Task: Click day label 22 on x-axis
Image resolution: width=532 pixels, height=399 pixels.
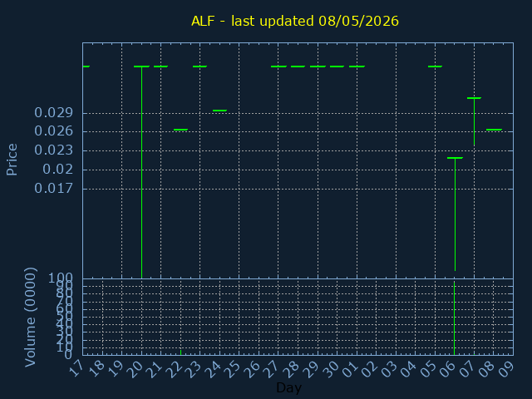Action: [174, 369]
